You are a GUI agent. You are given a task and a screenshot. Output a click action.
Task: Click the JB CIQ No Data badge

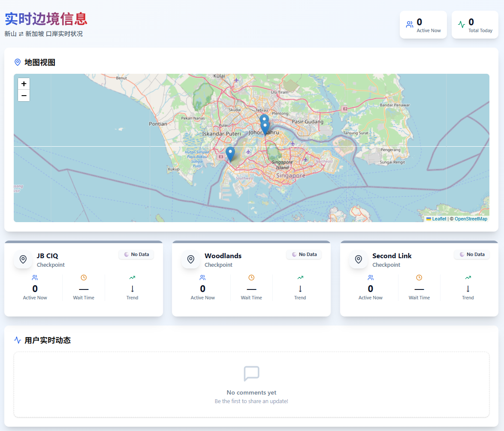coord(136,255)
